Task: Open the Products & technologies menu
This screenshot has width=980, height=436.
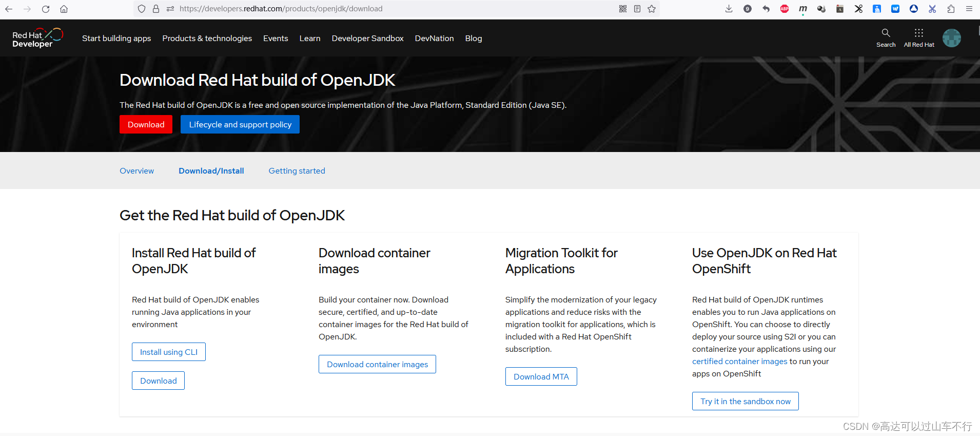Action: click(x=207, y=39)
